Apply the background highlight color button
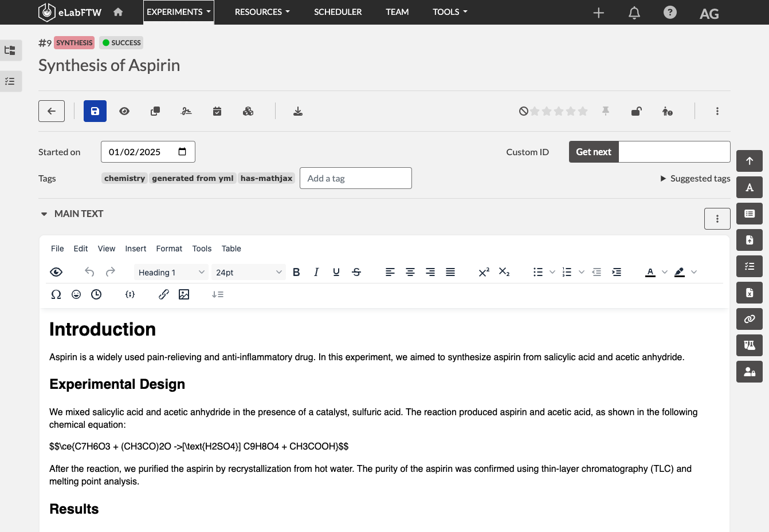769x532 pixels. [680, 272]
